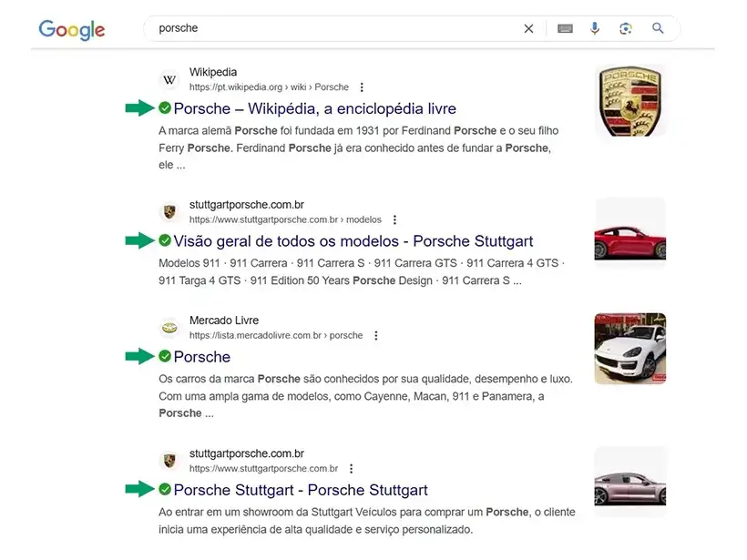Click the stuttgartporsche.com.br site name above modelos URL
The image size is (747, 560).
246,205
